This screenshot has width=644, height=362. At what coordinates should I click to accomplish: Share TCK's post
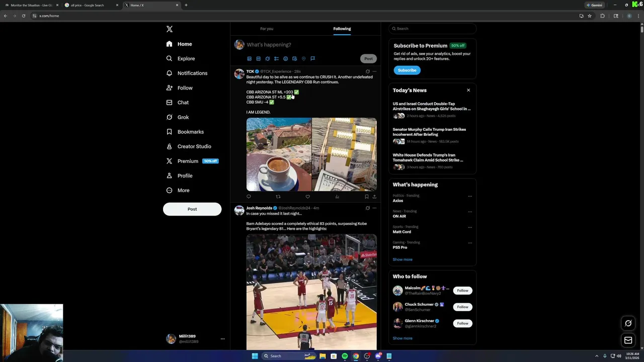coord(374,197)
